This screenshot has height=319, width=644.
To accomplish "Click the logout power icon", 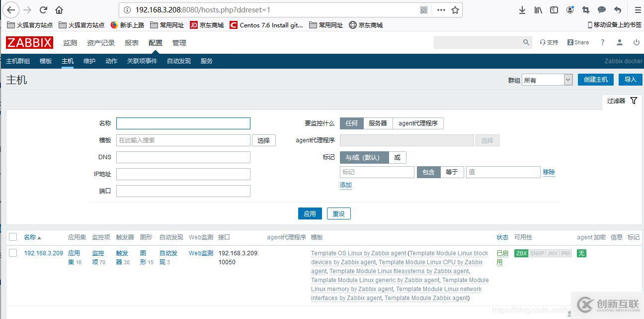I will [x=637, y=43].
